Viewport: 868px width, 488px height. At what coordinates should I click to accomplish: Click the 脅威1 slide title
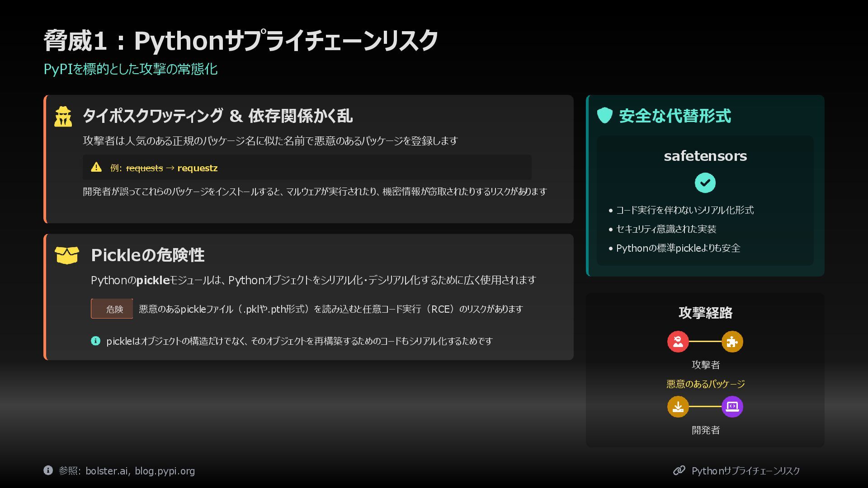(x=240, y=41)
